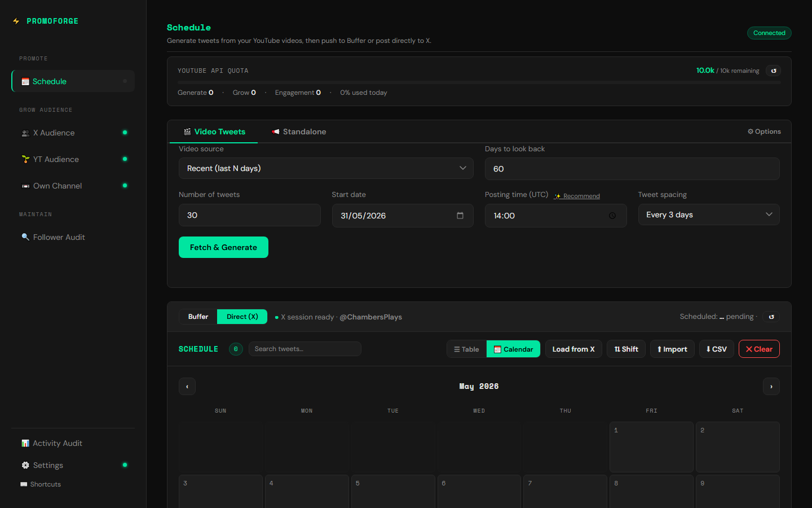Export schedule with CSV button
This screenshot has width=812, height=508.
pos(717,349)
